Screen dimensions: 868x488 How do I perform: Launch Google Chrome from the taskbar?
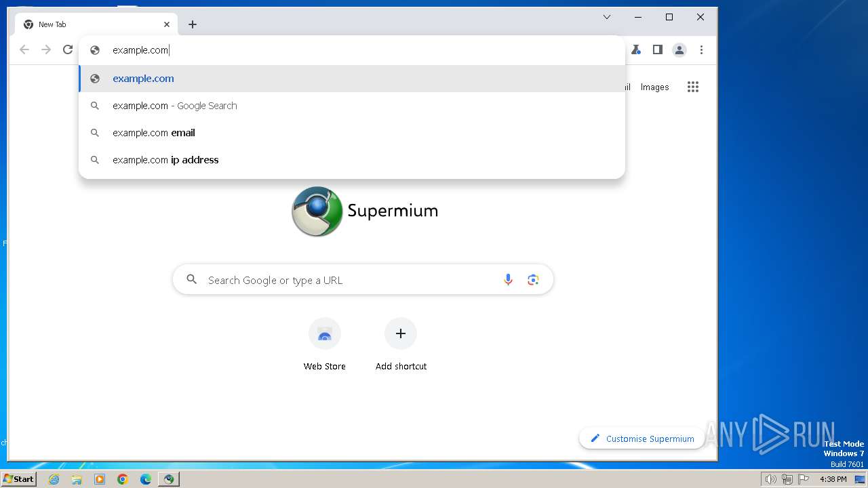pos(123,479)
